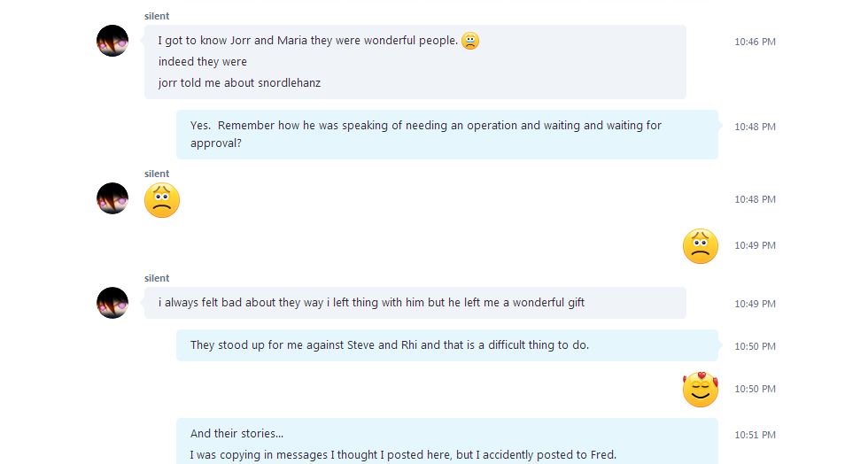
Task: Select the message "indeed they were"
Action: tap(203, 62)
